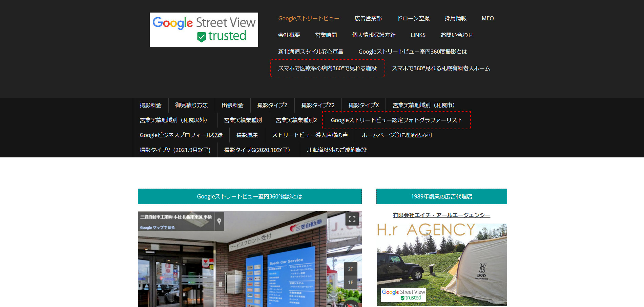Screen dimensions: 644x307
Task: Open 営業実績業種別2 page
Action: point(296,120)
